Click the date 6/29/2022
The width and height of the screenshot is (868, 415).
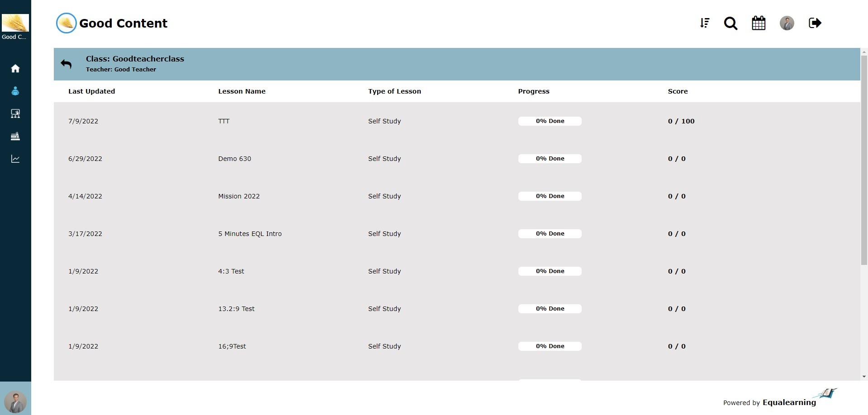tap(85, 159)
